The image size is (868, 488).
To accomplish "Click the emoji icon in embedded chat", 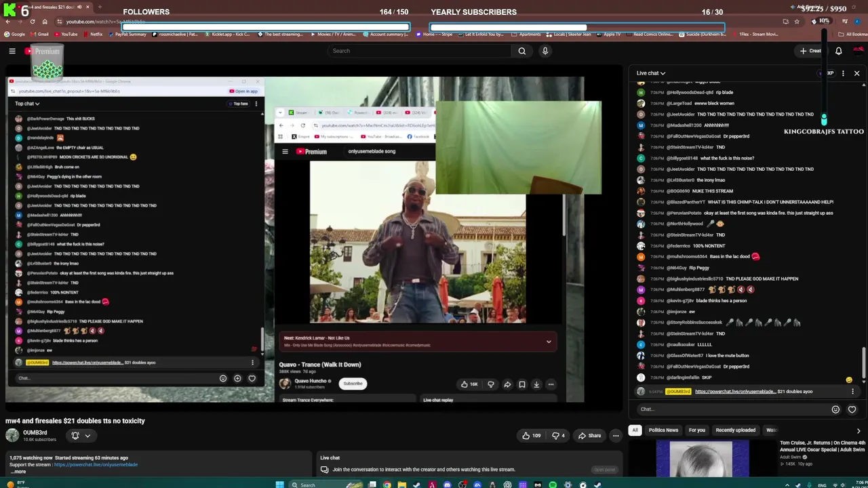I will pos(223,378).
